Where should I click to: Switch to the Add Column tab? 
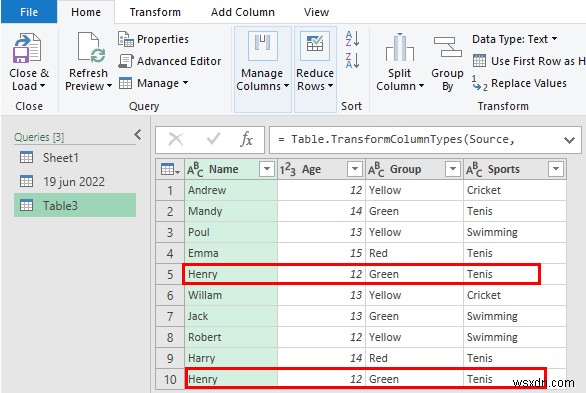click(243, 12)
